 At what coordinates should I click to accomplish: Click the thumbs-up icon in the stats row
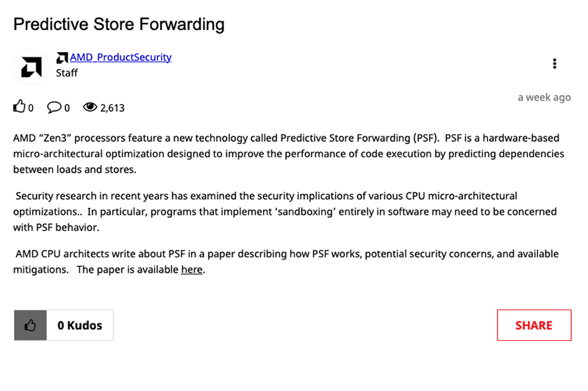pyautogui.click(x=19, y=107)
